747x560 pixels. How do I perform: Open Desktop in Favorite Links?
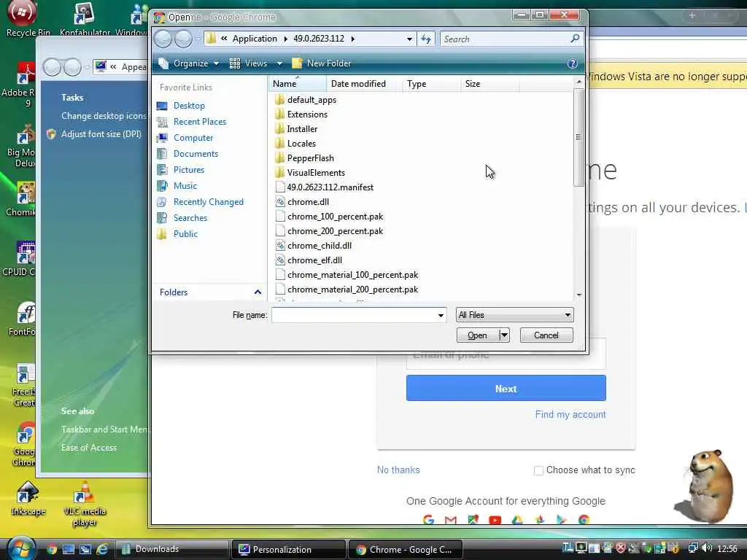[x=189, y=106]
